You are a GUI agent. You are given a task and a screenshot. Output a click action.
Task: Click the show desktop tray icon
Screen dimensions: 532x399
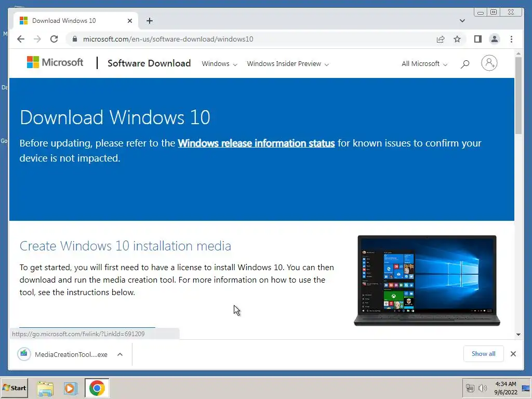pos(526,388)
